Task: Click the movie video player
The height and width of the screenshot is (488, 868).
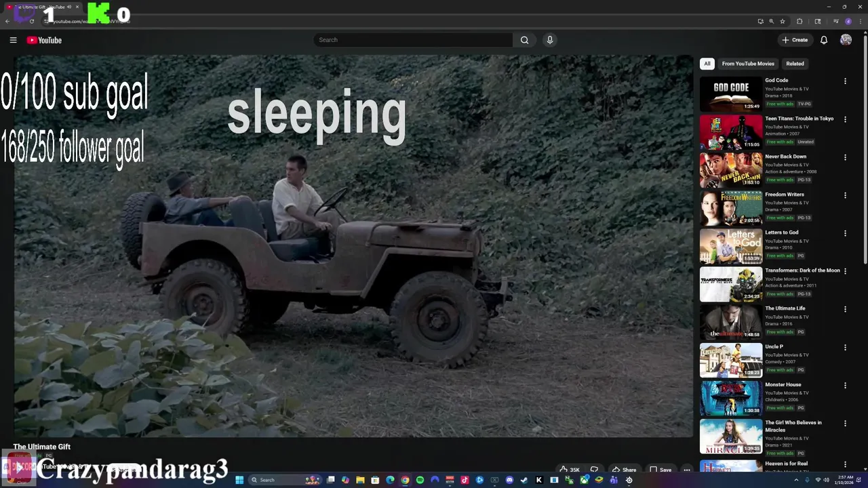Action: coord(353,246)
